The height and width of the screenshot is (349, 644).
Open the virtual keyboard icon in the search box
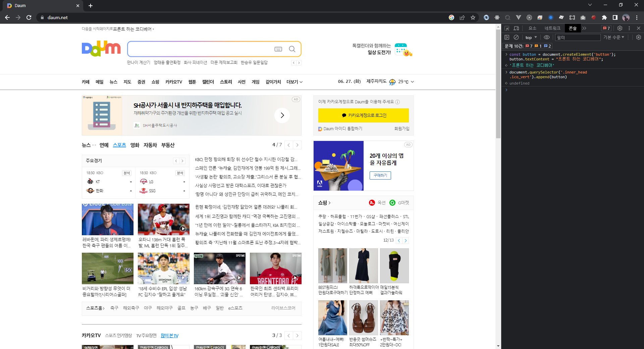pos(278,49)
